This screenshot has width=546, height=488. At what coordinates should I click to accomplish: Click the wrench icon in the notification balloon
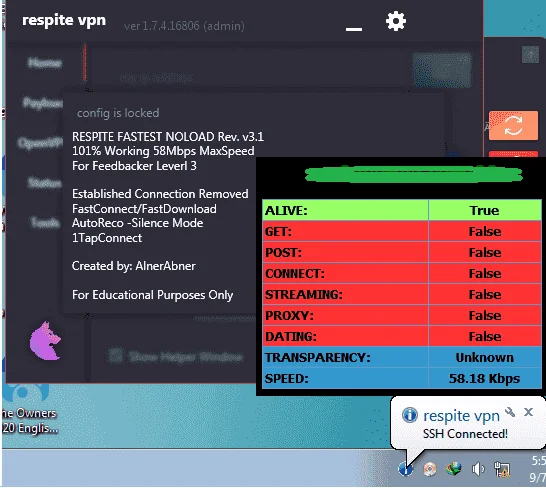510,412
